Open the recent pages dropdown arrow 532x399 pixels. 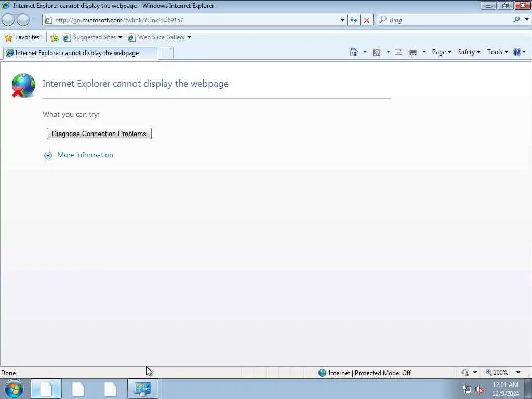pos(34,20)
